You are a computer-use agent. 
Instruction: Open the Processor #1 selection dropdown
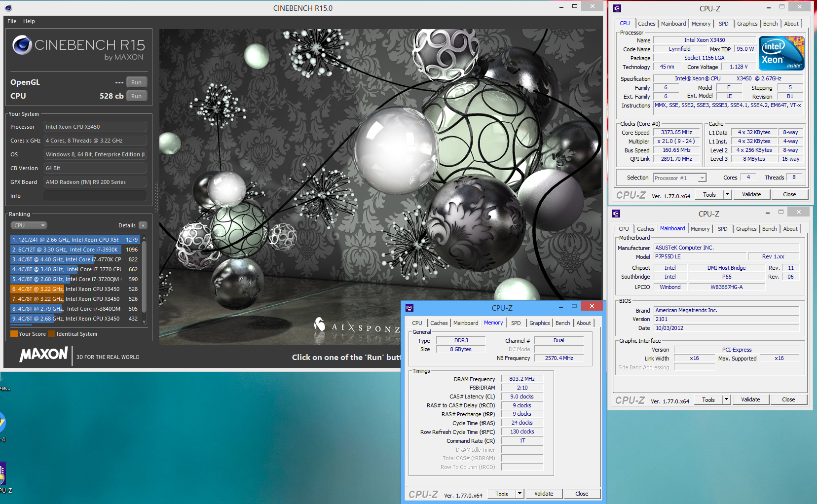680,178
